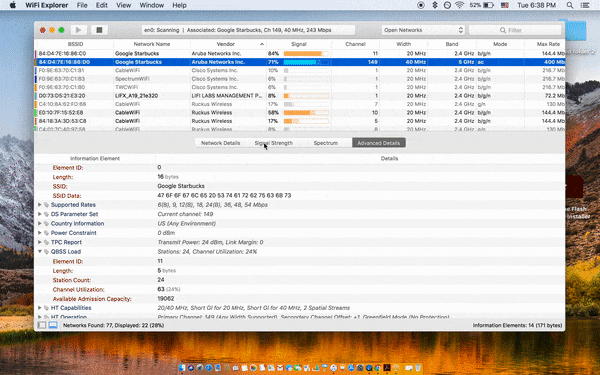Stop scanning with the stop button
Screen dimensions: 600x375
[99, 30]
